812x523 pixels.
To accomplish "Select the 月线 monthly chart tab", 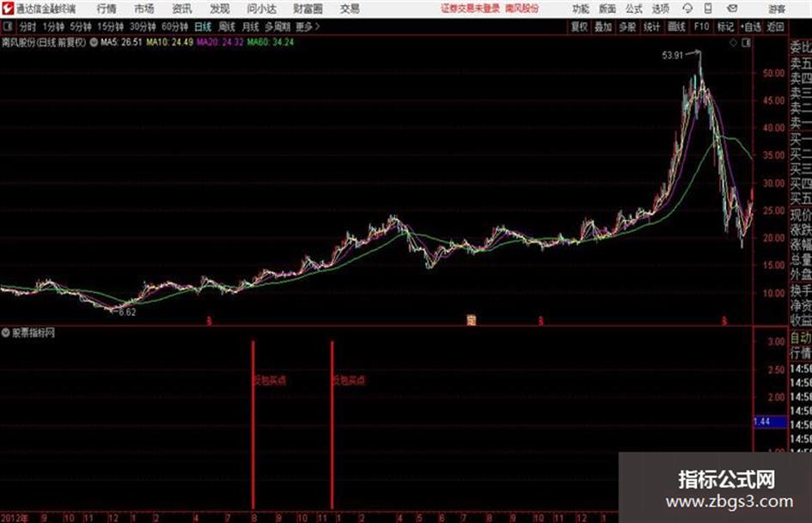I will 251,27.
